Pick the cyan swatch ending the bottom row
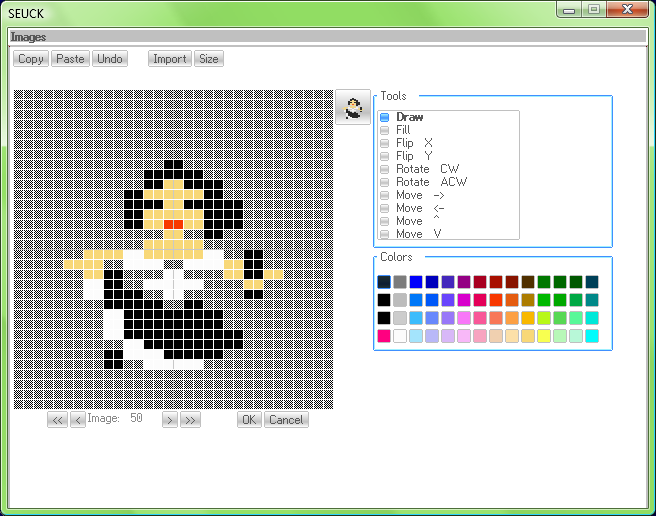Viewport: 656px width, 516px height. point(592,336)
